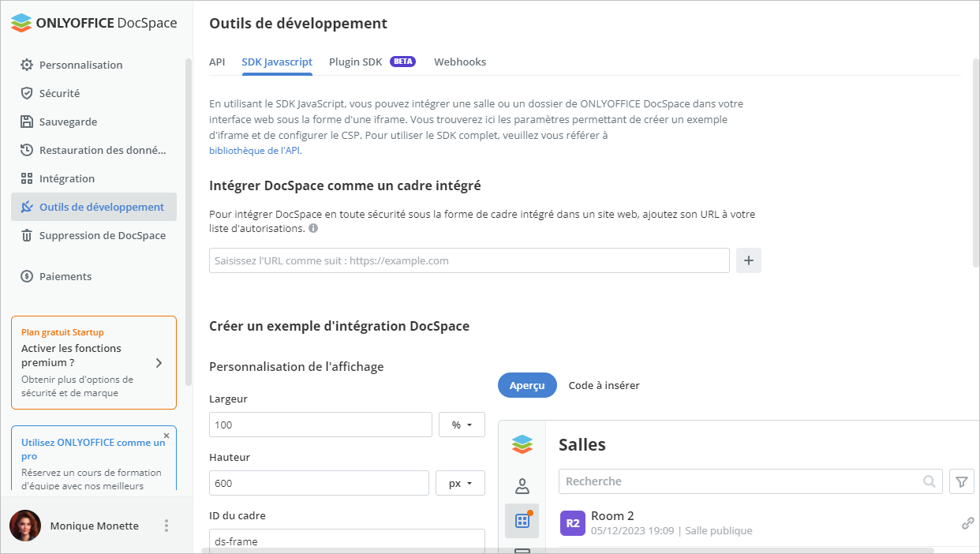
Task: Click the Plan gratuit Startup label
Action: pos(62,332)
